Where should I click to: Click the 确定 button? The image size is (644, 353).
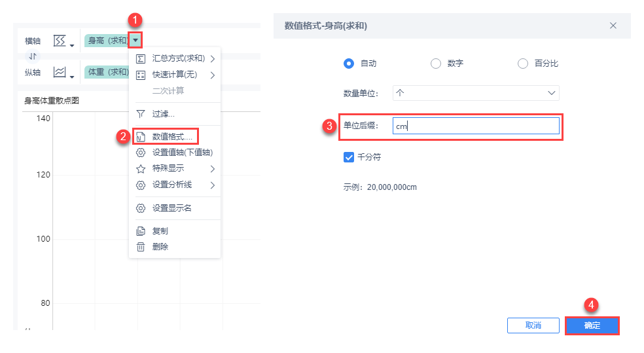592,325
